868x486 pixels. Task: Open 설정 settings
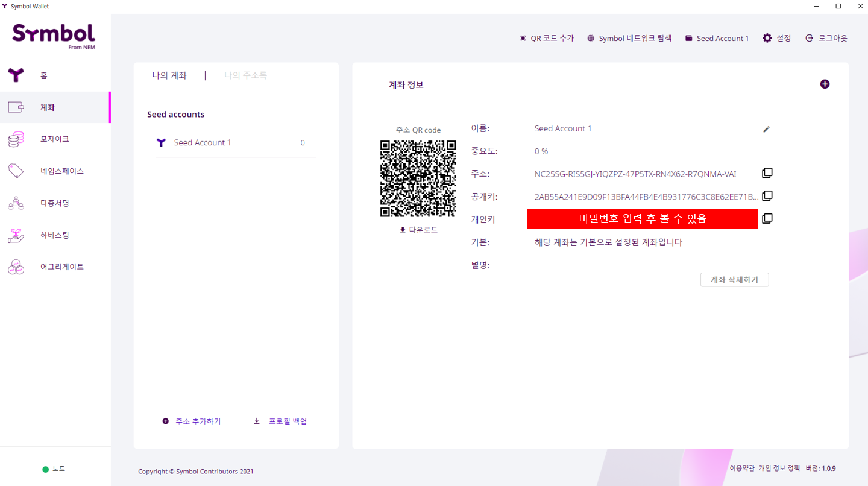coord(776,38)
